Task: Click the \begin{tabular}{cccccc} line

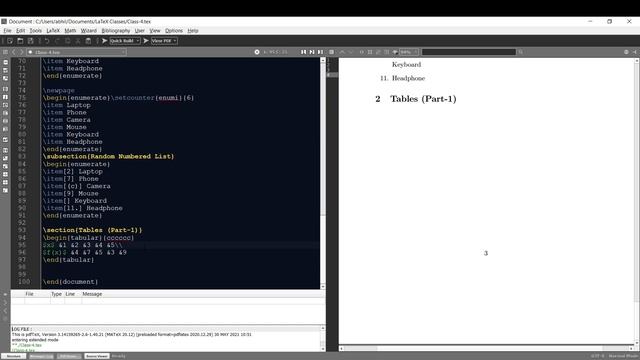Action: point(89,238)
